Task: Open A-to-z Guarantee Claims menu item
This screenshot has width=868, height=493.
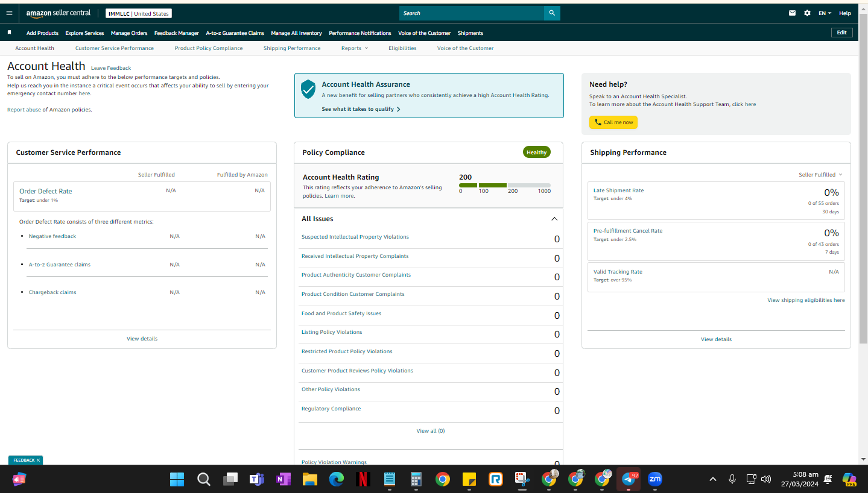Action: point(235,33)
